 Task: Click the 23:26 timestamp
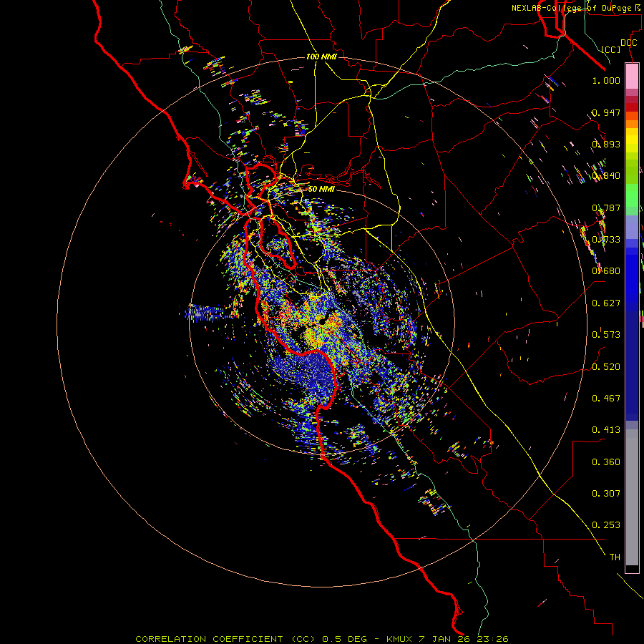coord(493,639)
